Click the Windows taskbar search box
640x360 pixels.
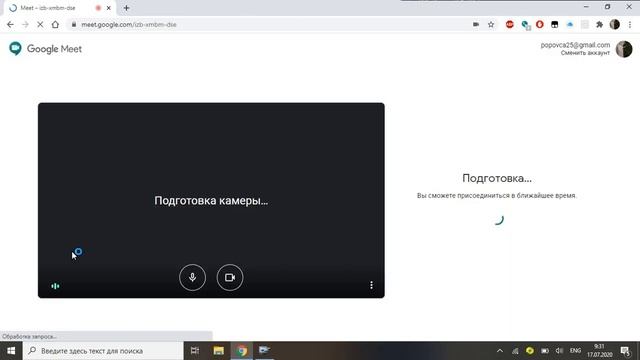[103, 351]
